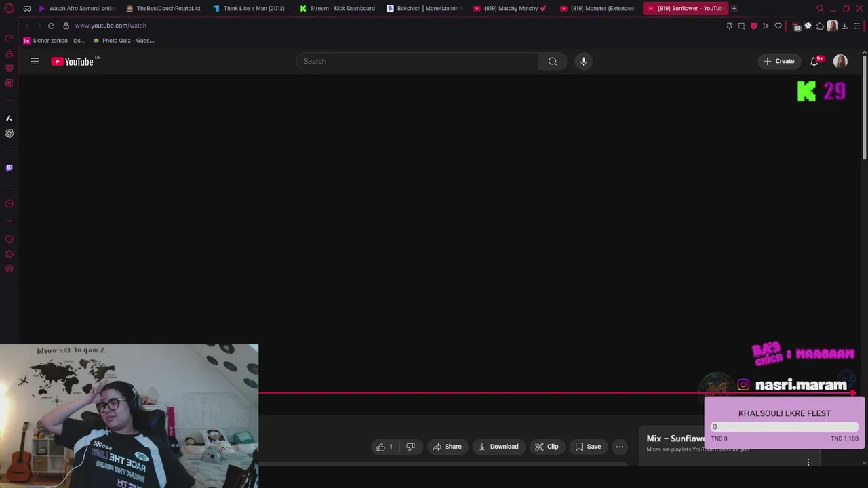
Task: Click the YouTube Search text field
Action: point(418,61)
